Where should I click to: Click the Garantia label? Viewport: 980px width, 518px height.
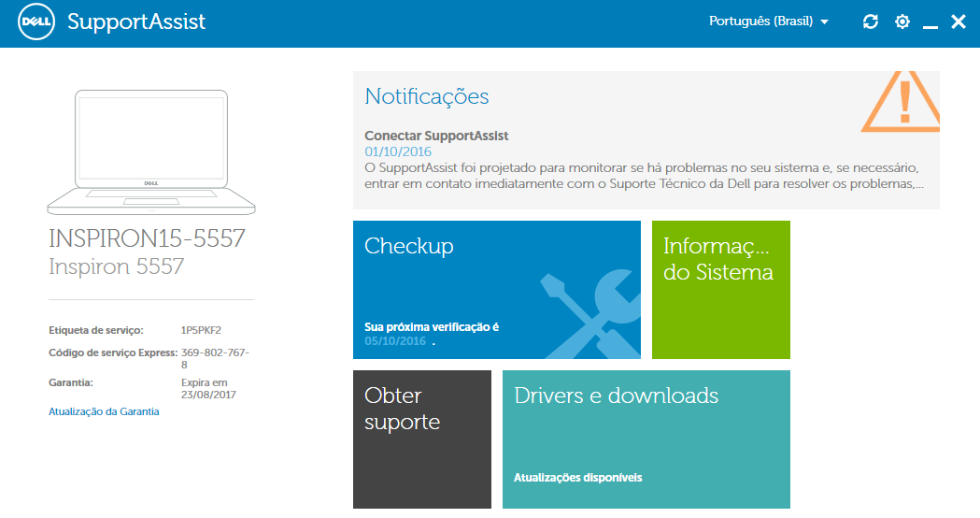[71, 382]
